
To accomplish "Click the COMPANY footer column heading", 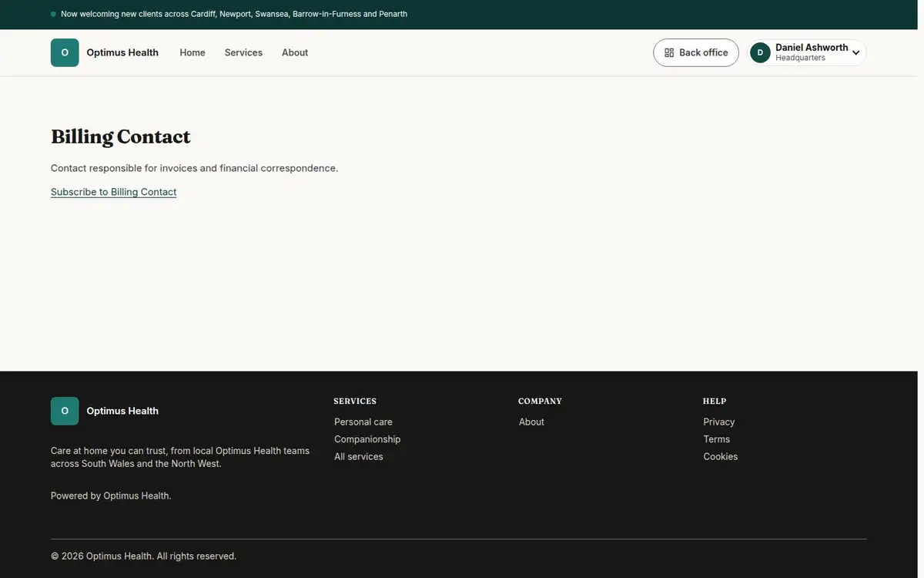I will coord(540,401).
